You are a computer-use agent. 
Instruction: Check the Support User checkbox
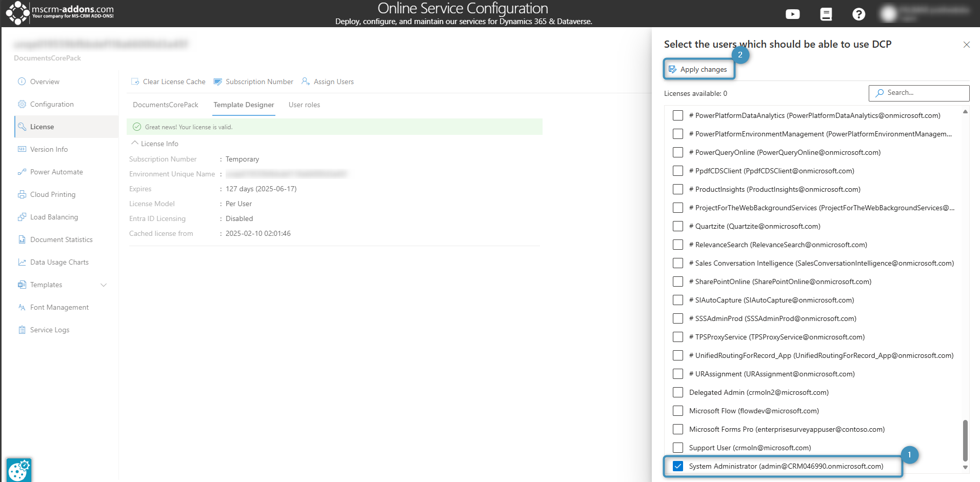point(677,448)
